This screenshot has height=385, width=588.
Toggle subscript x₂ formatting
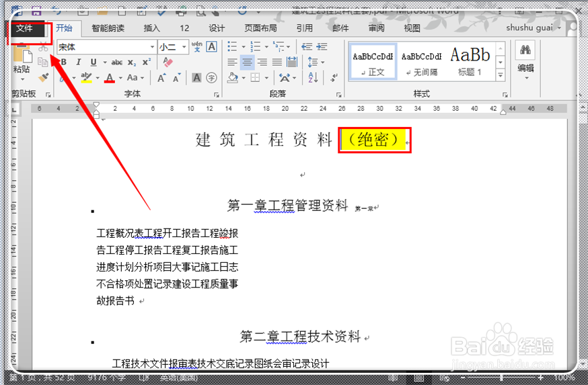point(132,62)
